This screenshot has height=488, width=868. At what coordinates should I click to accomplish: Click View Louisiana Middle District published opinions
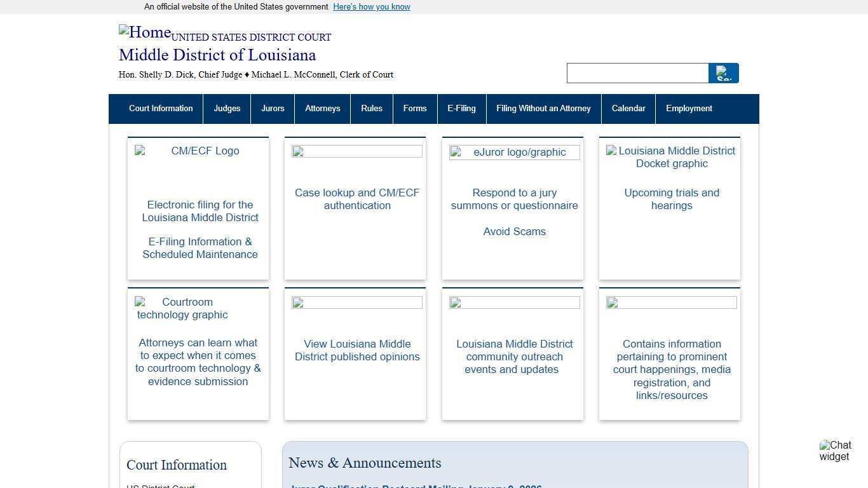[357, 350]
